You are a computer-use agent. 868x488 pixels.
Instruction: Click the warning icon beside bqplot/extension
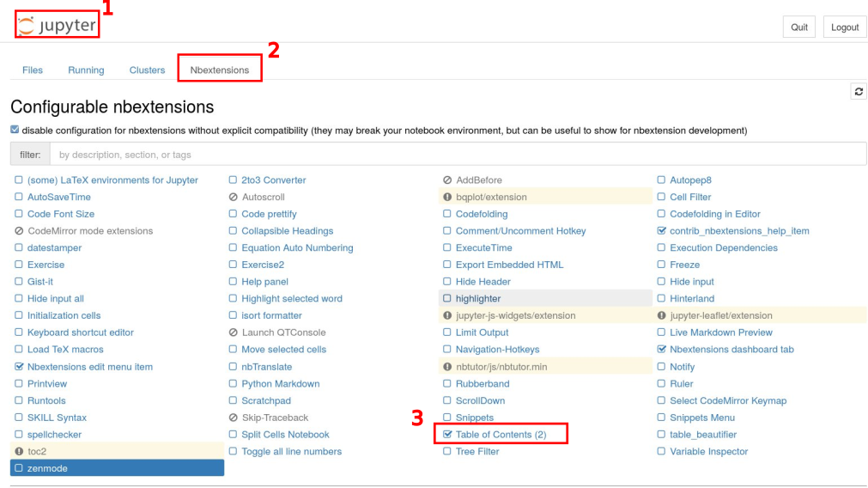(x=447, y=198)
